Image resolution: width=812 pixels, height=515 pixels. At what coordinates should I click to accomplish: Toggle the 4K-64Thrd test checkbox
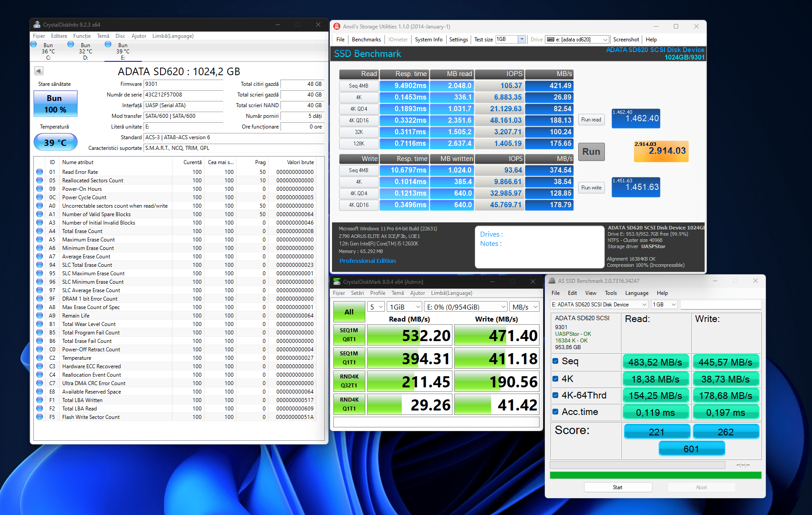point(555,395)
